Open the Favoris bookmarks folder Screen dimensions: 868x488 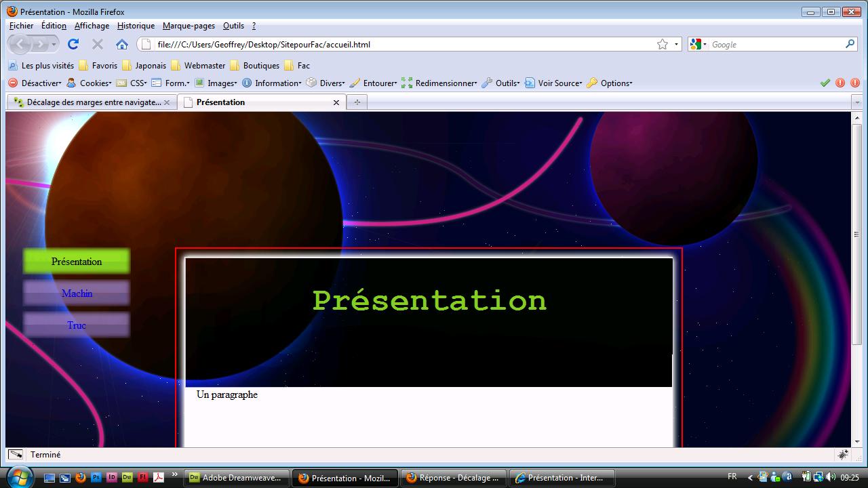98,66
